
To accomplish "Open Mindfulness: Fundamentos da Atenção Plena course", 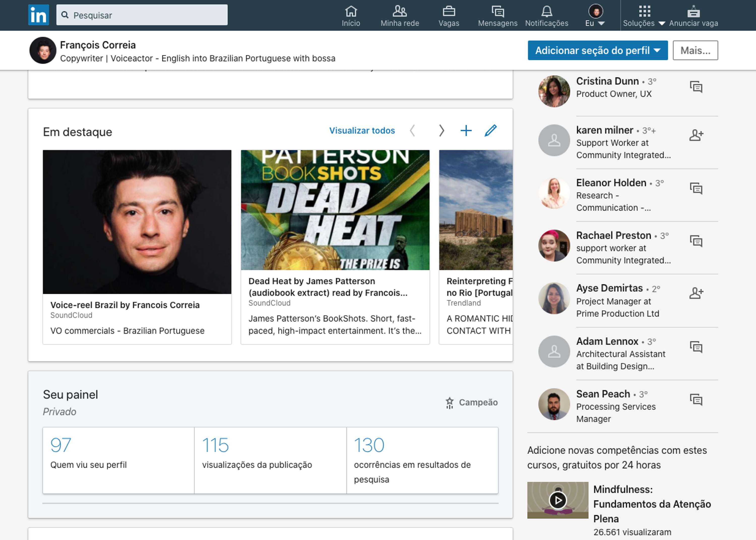I will tap(652, 504).
